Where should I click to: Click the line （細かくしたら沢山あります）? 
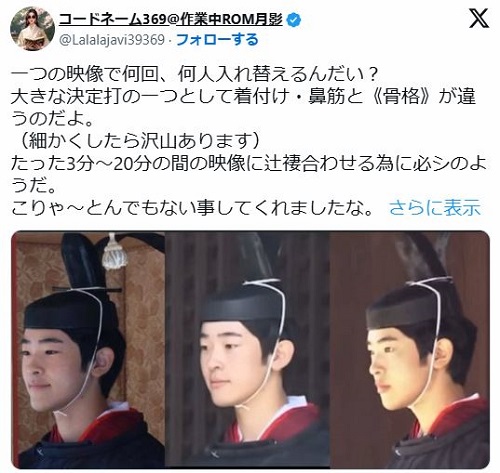coord(136,141)
